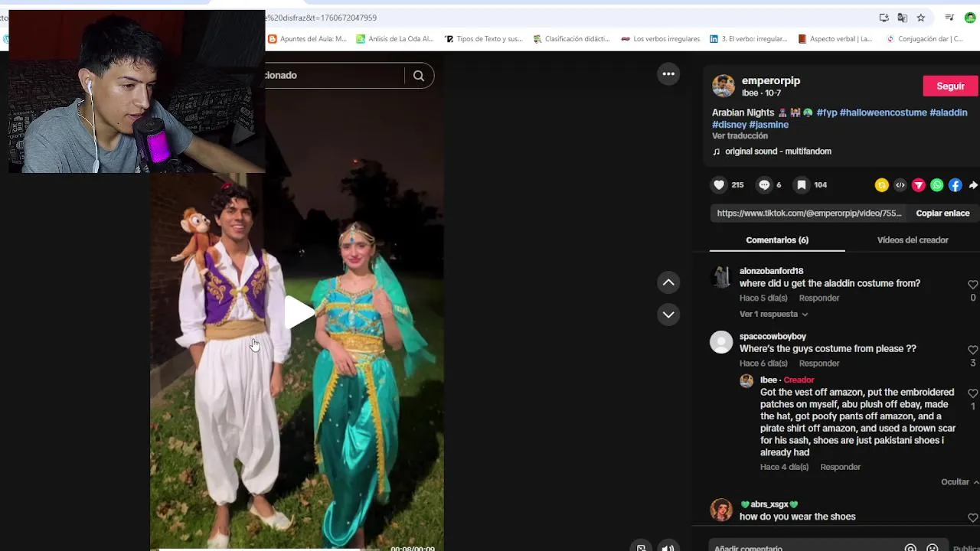Click Chrome translate page icon
The width and height of the screenshot is (980, 551).
tap(902, 18)
